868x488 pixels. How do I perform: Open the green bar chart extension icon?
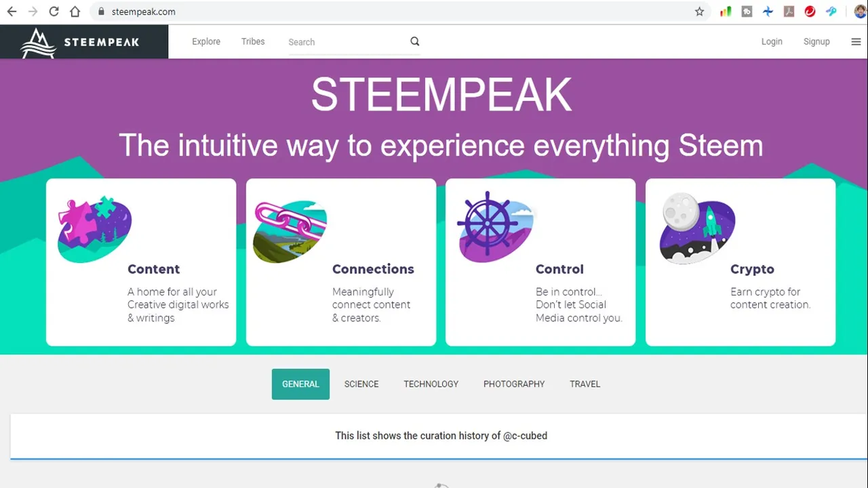[x=726, y=12]
